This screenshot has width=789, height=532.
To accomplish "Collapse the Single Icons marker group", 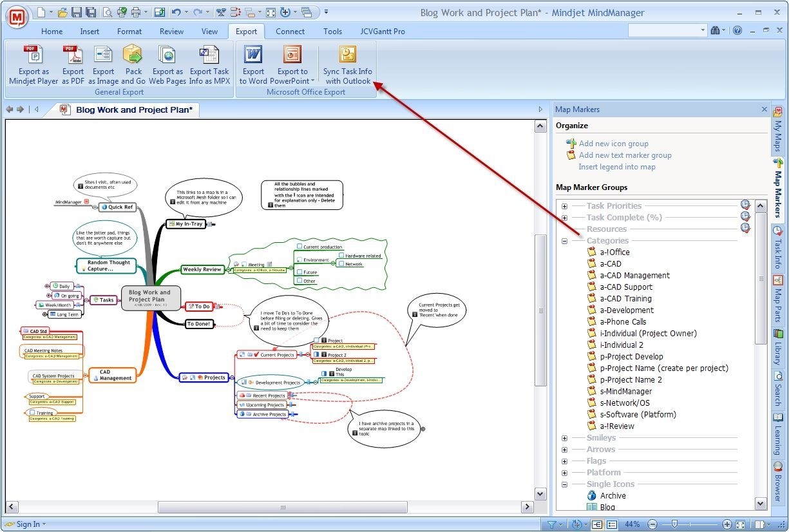I will (x=565, y=484).
